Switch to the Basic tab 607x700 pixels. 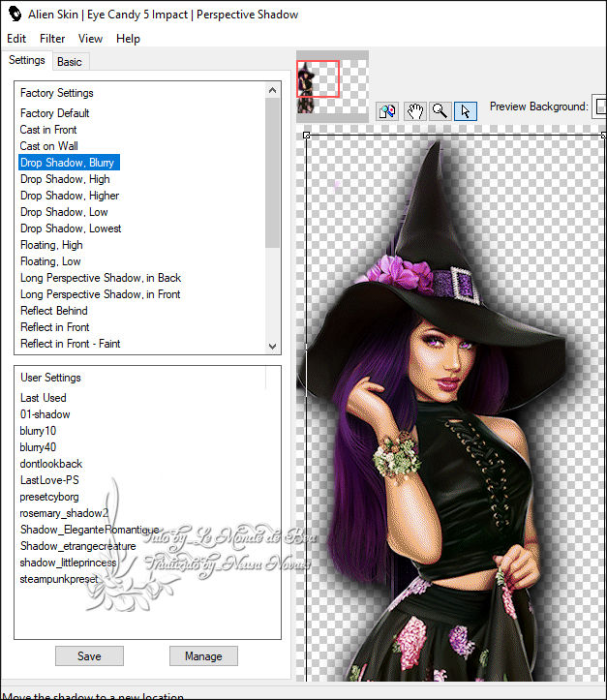70,62
